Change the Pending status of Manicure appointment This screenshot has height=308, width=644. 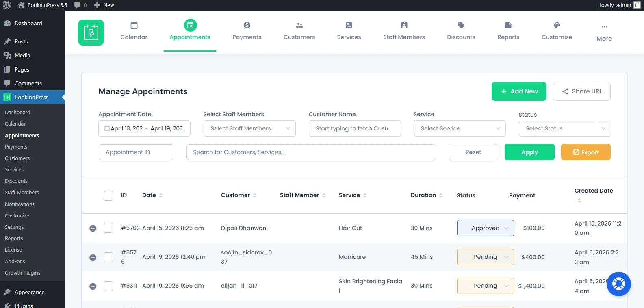[x=486, y=257]
